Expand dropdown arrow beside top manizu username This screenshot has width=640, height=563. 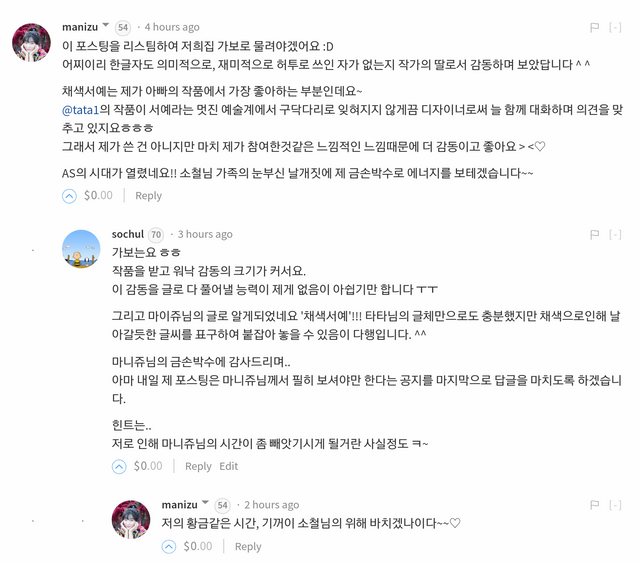click(105, 26)
